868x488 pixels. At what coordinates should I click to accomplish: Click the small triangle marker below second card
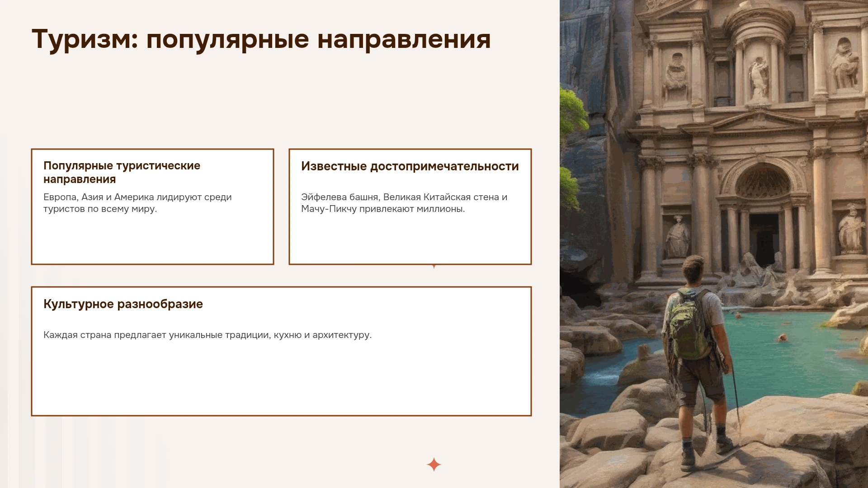(x=434, y=267)
